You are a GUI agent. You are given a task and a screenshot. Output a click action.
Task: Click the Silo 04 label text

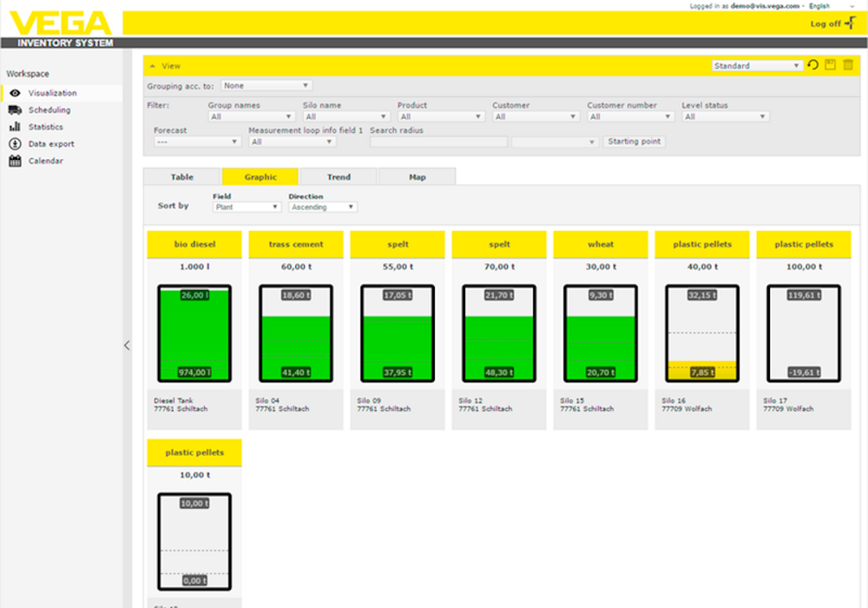267,400
